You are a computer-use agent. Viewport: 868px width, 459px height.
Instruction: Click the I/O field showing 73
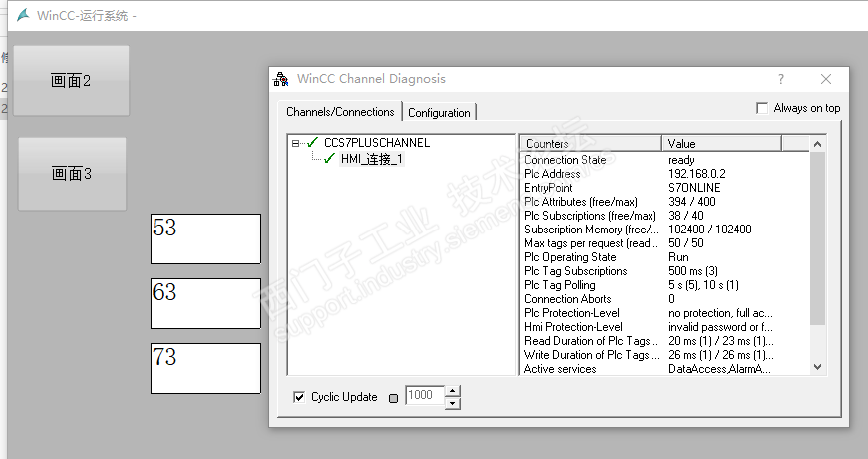206,368
